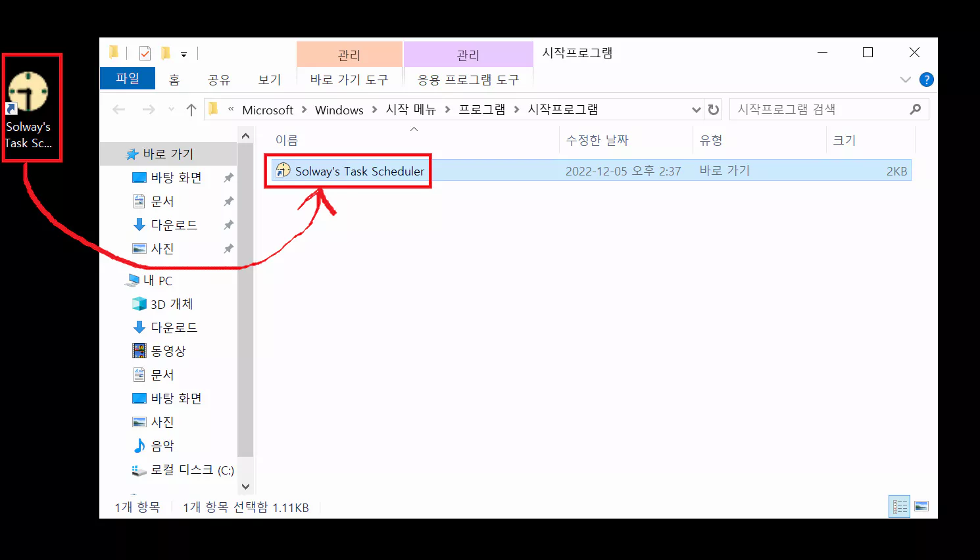980x560 pixels.
Task: Click the 시작프로그램 검색 search box
Action: coord(822,109)
